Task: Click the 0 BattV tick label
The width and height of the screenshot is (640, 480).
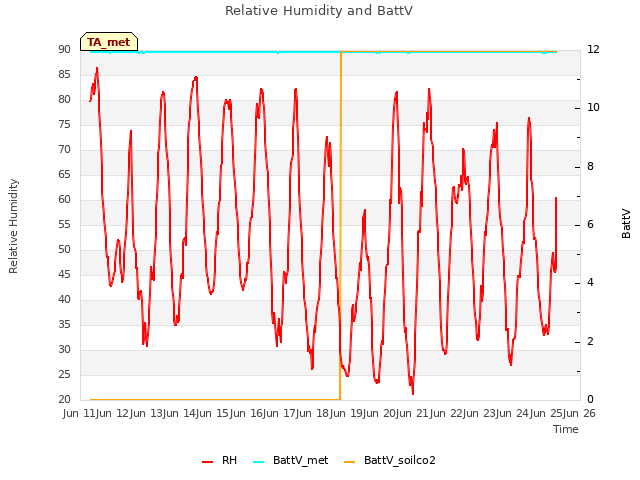Action: coord(590,400)
